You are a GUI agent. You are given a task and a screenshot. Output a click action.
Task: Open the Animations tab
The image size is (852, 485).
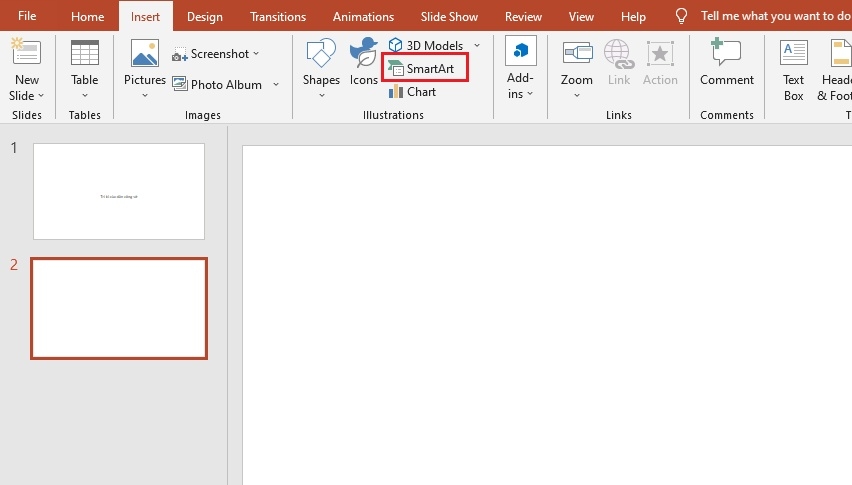tap(363, 16)
